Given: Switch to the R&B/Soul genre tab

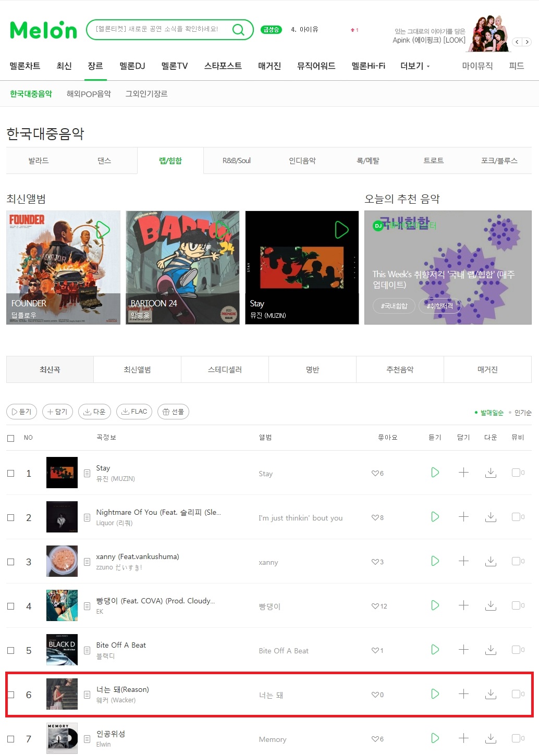Looking at the screenshot, I should [x=237, y=160].
